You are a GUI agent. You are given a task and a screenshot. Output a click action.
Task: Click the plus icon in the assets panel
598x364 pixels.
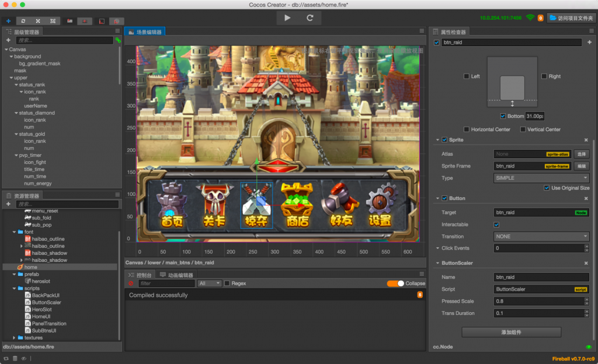(8, 204)
